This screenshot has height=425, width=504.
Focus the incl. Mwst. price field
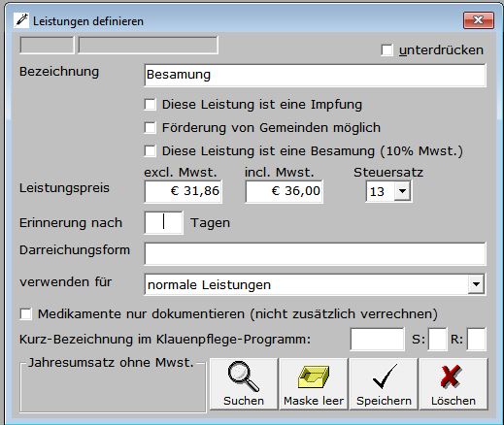(285, 191)
